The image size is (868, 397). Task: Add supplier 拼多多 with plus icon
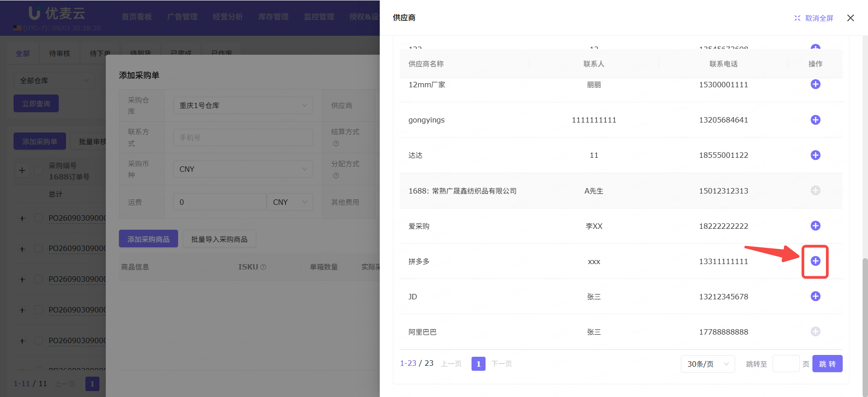coord(815,261)
